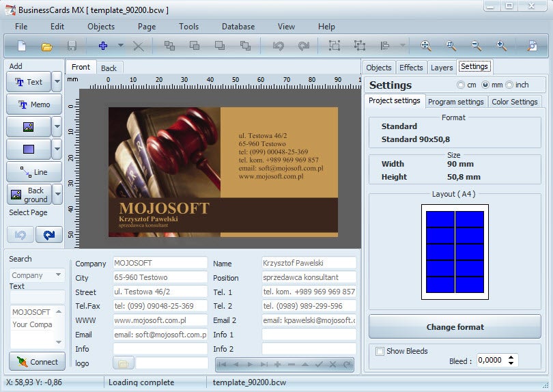
Task: Select the cm unit radio button
Action: click(x=462, y=85)
